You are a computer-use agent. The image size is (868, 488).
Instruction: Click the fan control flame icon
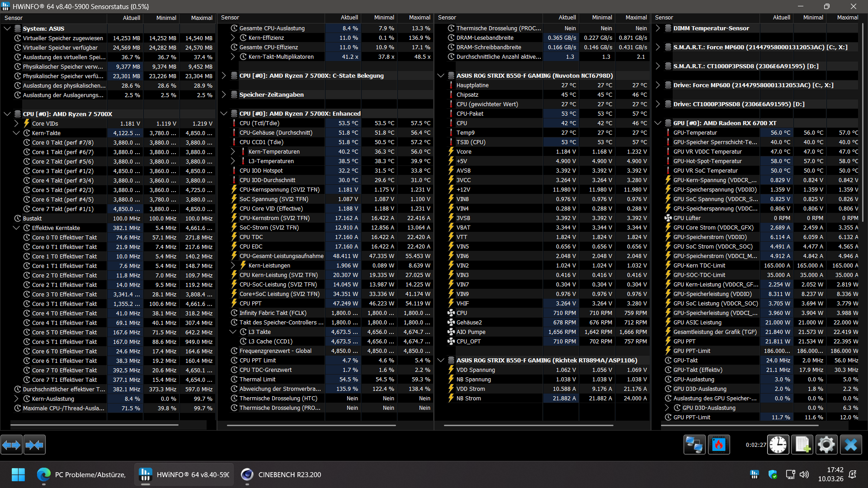719,445
